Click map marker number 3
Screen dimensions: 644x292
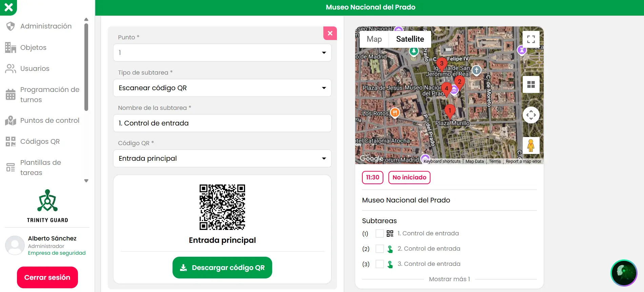coord(441,64)
